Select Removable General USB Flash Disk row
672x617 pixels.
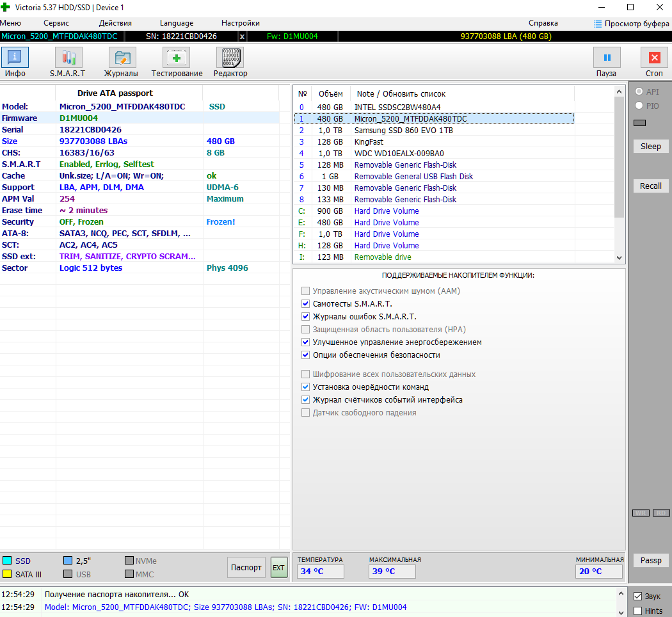point(434,177)
